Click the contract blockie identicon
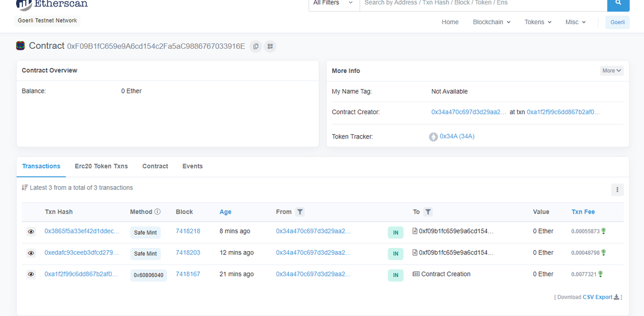 coord(20,46)
